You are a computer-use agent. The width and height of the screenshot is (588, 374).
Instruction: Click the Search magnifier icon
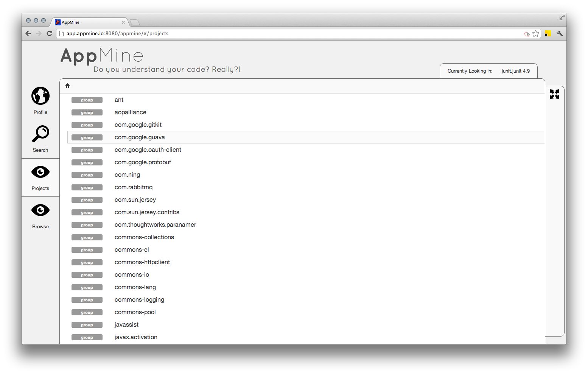pyautogui.click(x=40, y=134)
